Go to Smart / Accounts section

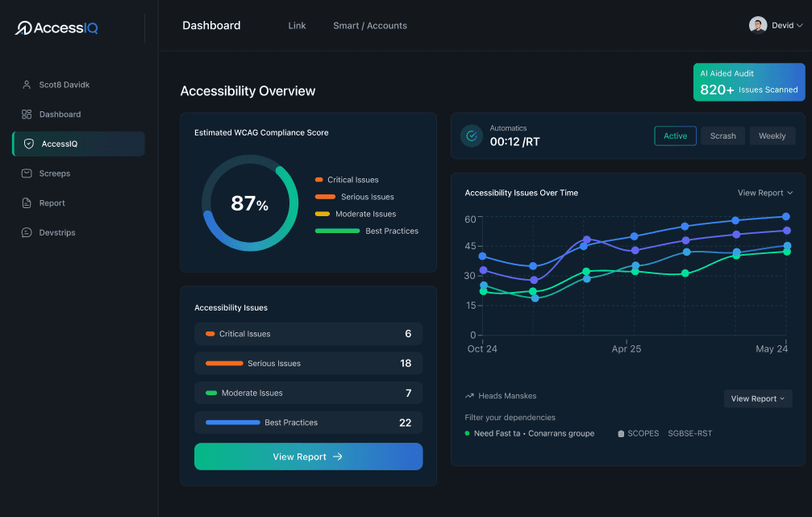click(x=370, y=25)
